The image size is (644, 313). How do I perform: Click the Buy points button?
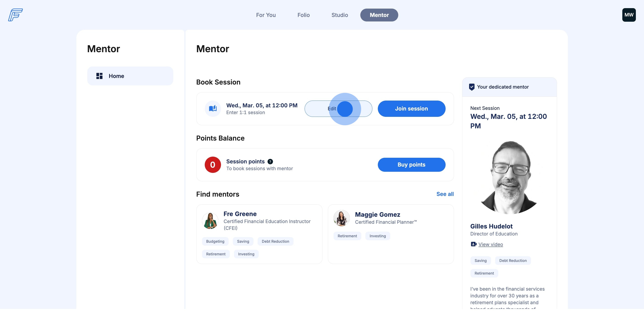(411, 165)
